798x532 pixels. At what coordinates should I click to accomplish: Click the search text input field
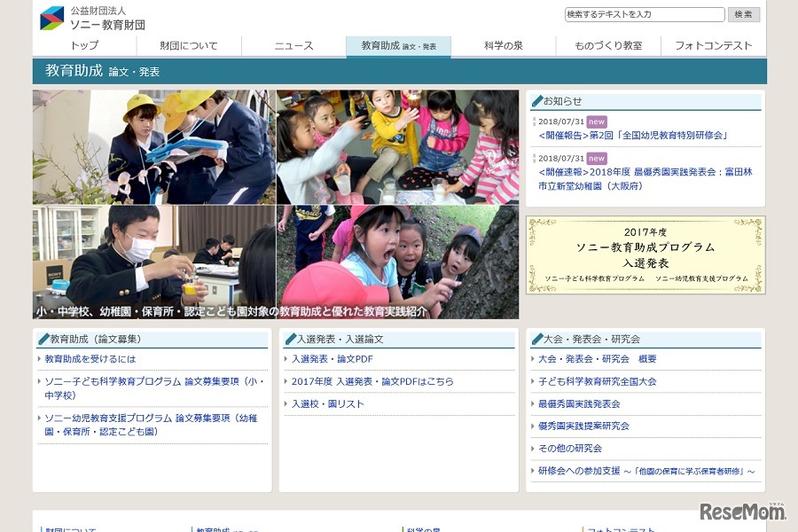click(645, 14)
